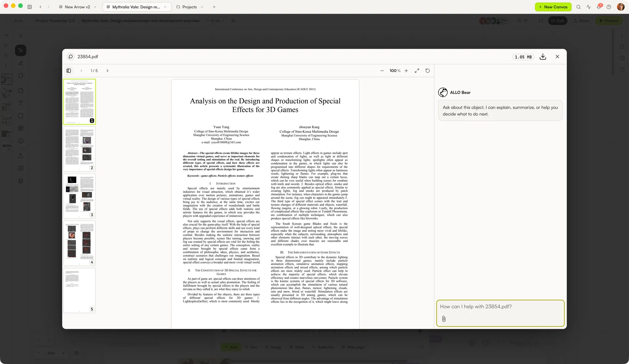Toggle the PDF thumbnail sidebar panel
This screenshot has width=629, height=364.
point(68,71)
